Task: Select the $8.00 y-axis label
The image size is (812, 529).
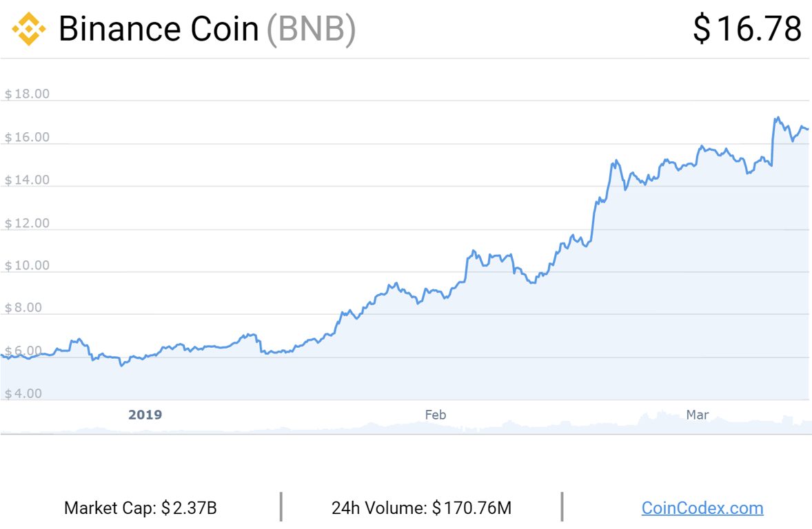Action: tap(23, 309)
